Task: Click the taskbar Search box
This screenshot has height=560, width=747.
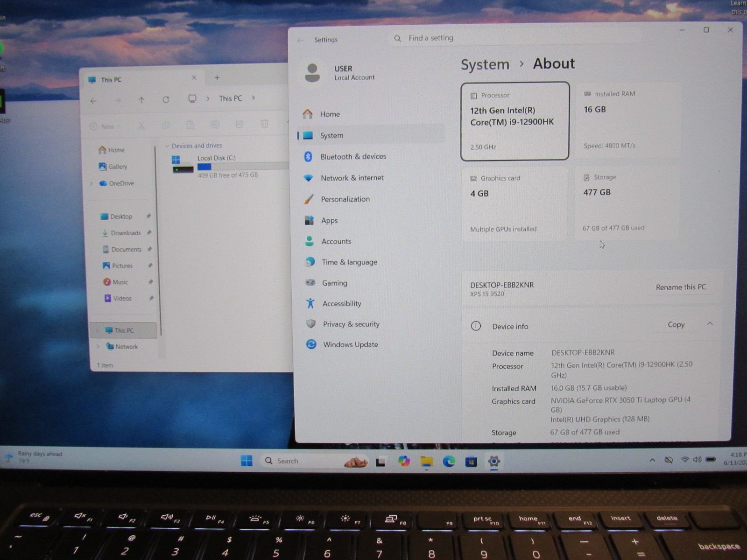Action: pos(314,461)
